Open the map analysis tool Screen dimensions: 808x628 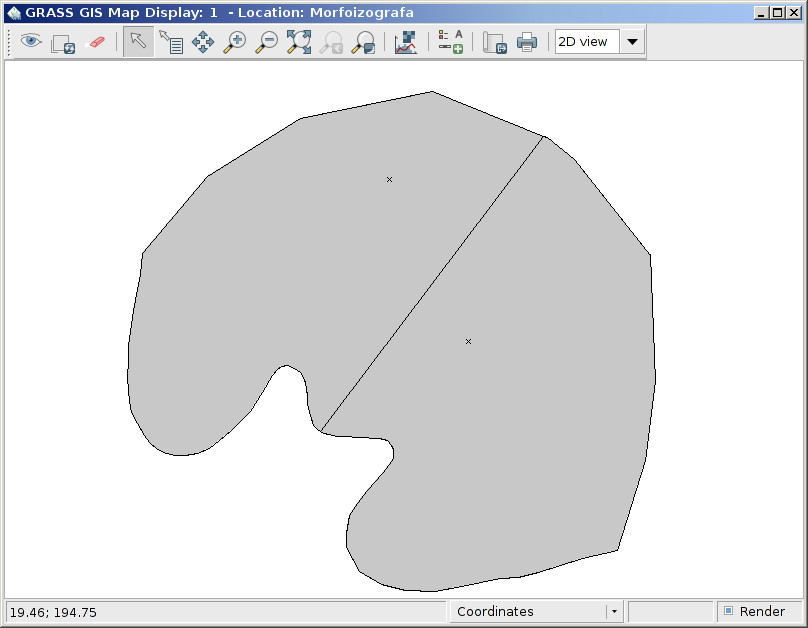[406, 41]
